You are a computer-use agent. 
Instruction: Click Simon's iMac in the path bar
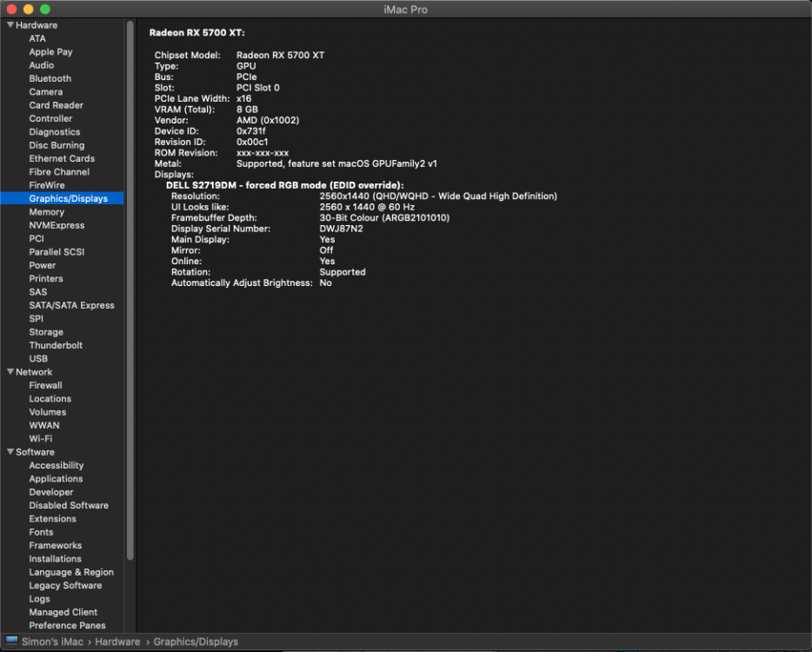click(52, 642)
